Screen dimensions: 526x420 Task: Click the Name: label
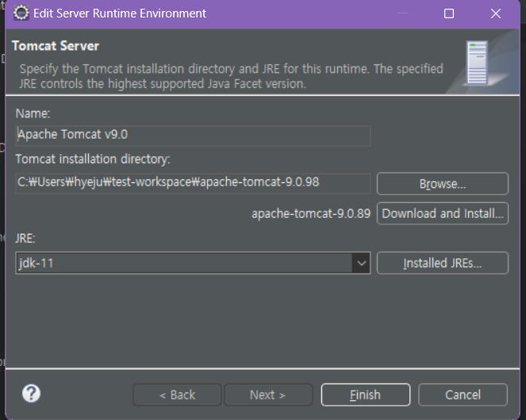point(33,113)
